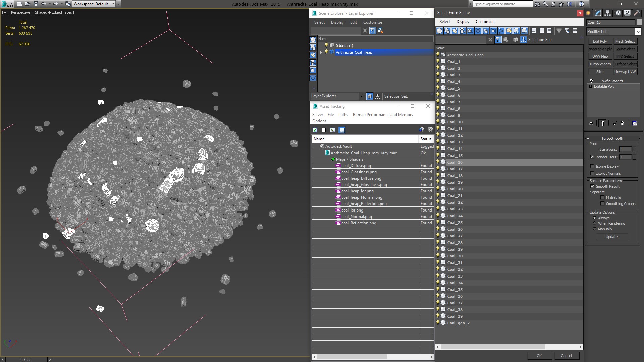Screen dimensions: 644x362
Task: Toggle the Isoline Display checkbox
Action: (x=592, y=166)
